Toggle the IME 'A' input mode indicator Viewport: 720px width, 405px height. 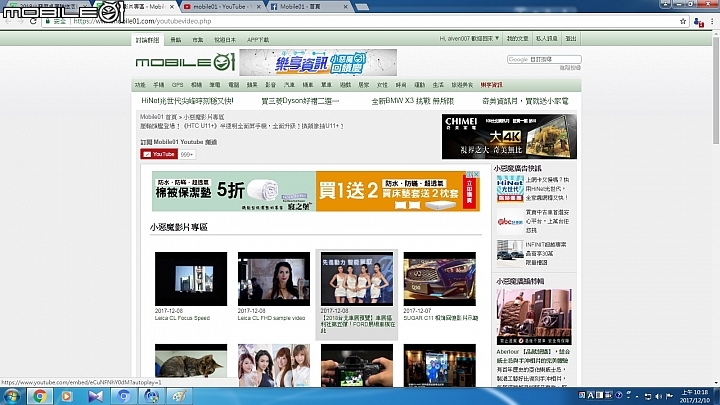tap(591, 395)
